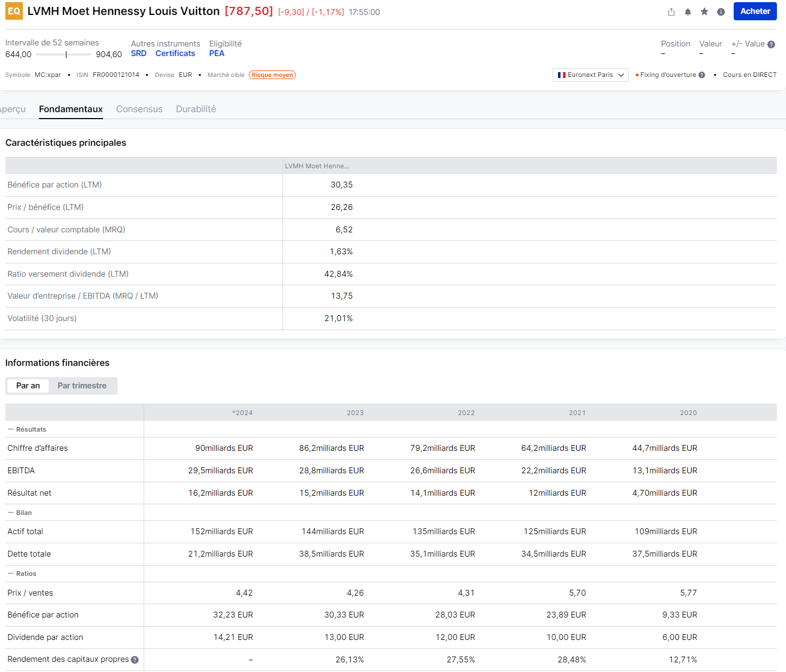Click the 28,8milliards EUR EBITDA cell
This screenshot has width=786, height=672.
(332, 471)
